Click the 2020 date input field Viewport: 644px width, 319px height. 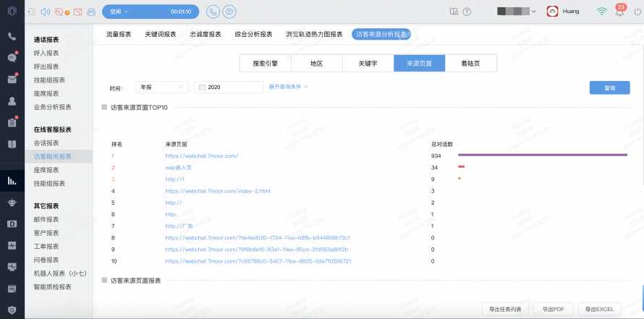point(229,88)
